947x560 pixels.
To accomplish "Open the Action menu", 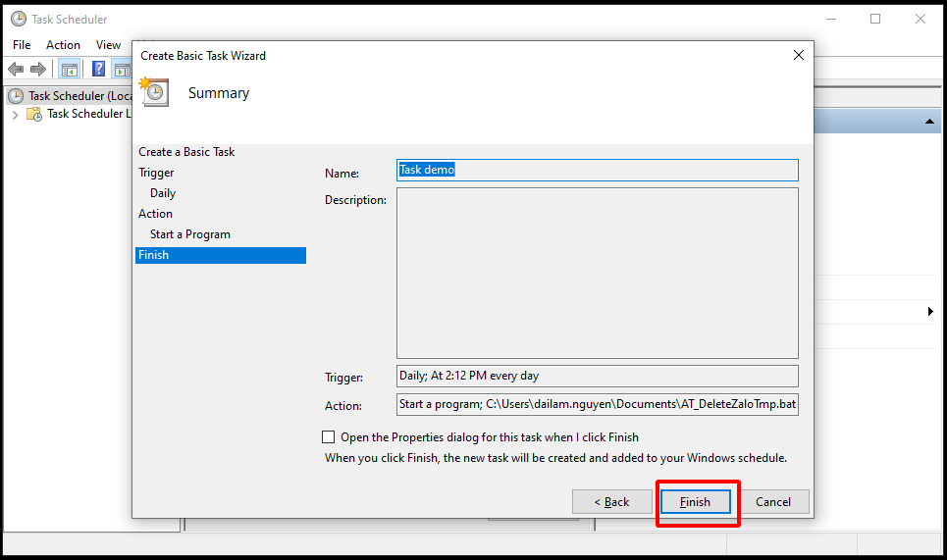I will (x=63, y=45).
